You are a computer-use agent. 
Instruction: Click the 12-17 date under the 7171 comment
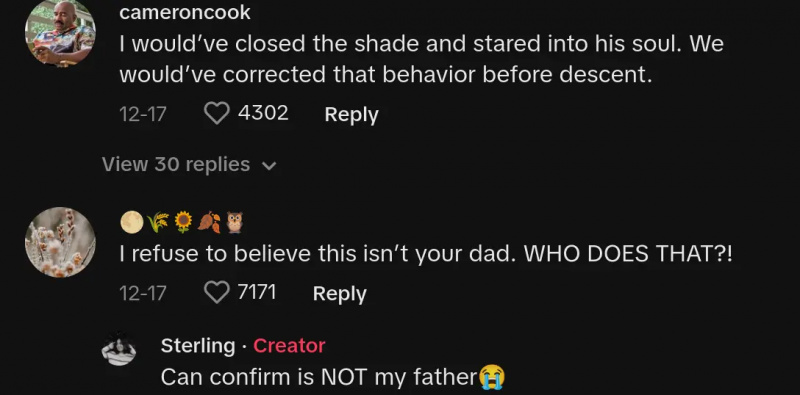[x=143, y=293]
